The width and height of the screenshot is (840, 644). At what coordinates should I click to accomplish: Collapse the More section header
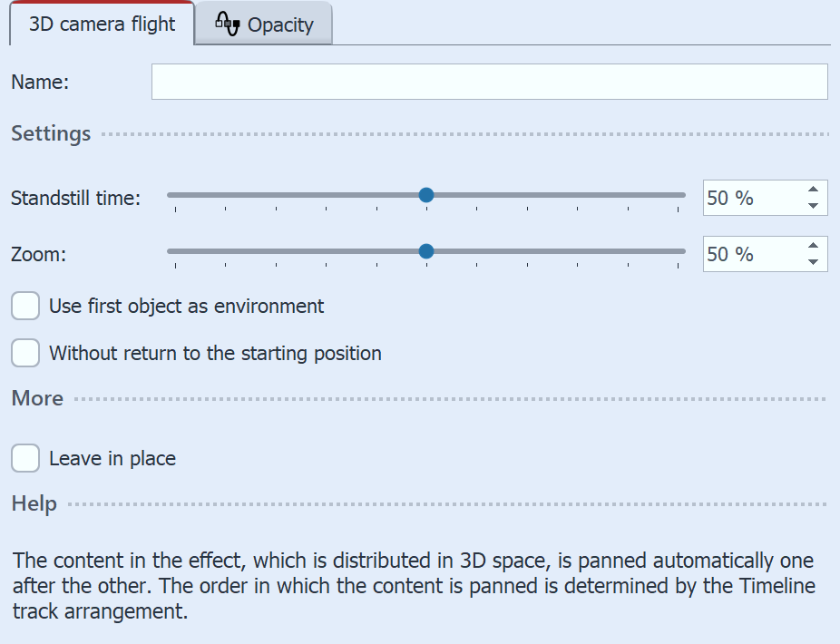(36, 398)
